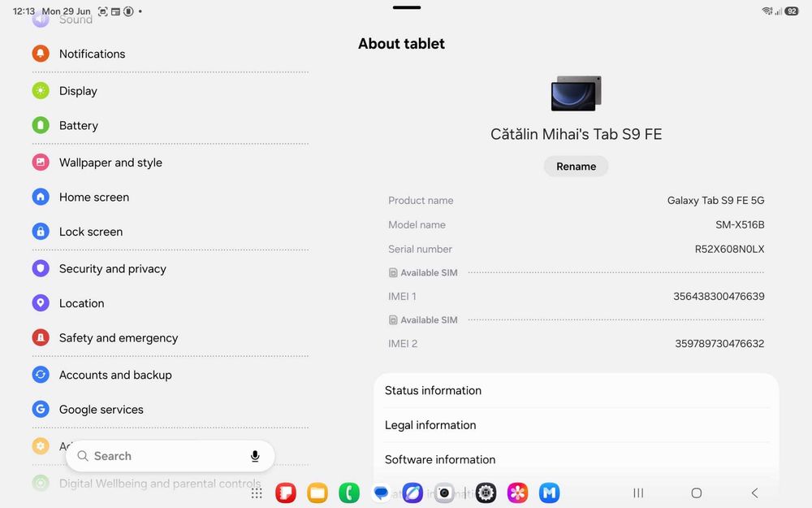
Task: Select product name Galaxy Tab S9 FE 5G
Action: click(x=715, y=201)
